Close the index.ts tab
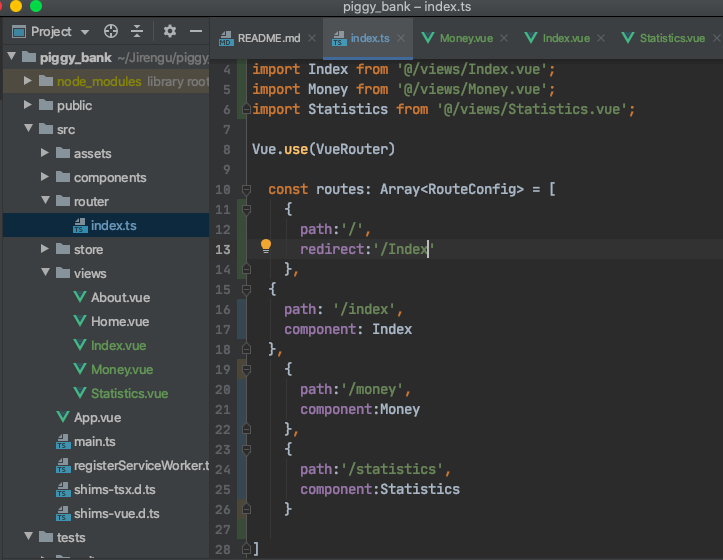 pyautogui.click(x=401, y=38)
